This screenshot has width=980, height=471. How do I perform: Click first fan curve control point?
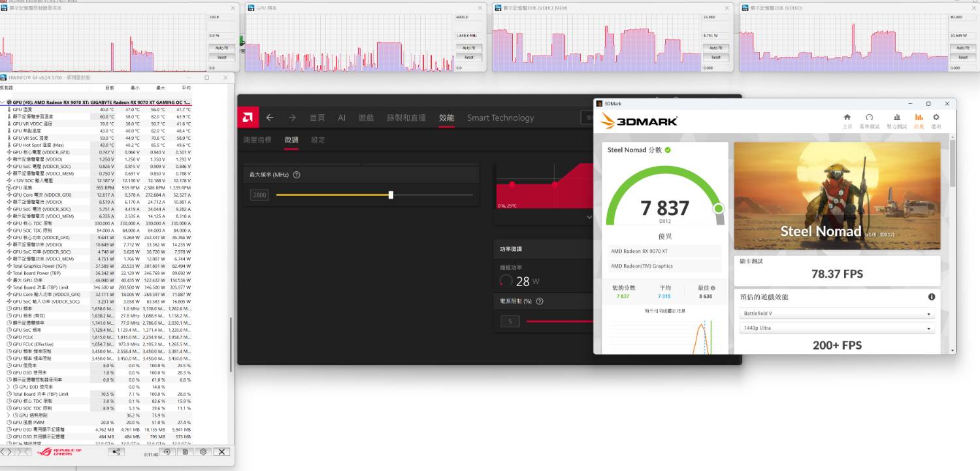[x=512, y=184]
